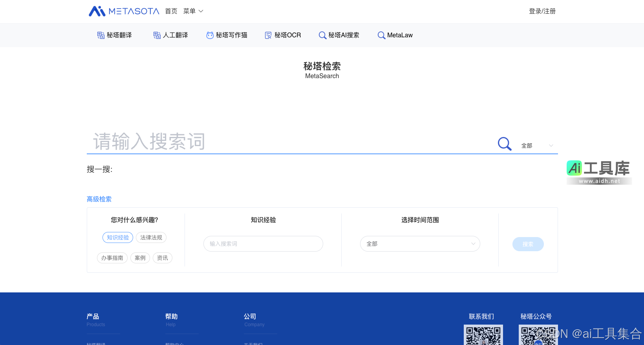Click the 搜索 button in advanced search
The height and width of the screenshot is (345, 644).
coord(528,244)
